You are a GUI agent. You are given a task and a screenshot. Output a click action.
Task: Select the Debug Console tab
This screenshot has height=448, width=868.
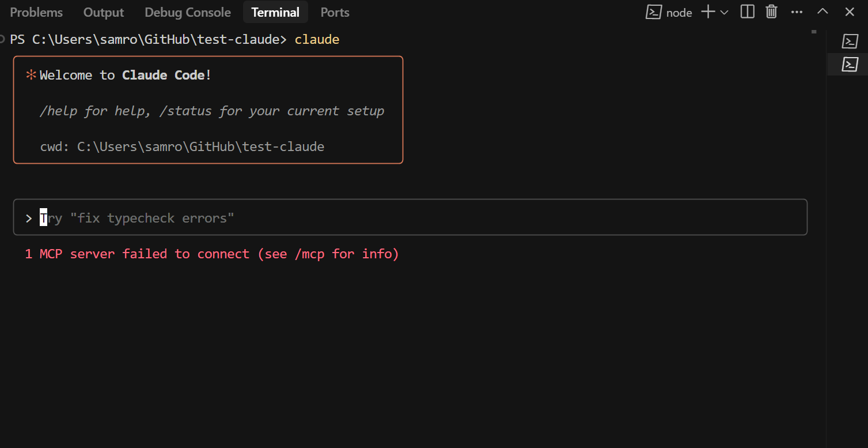[x=188, y=12]
